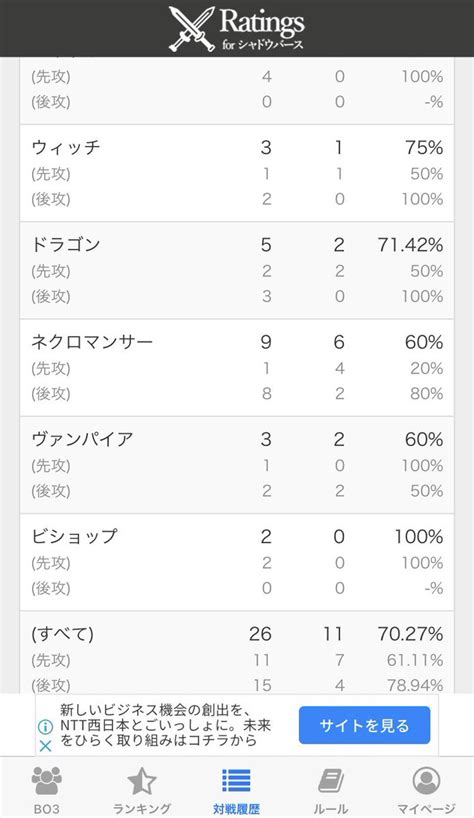
Task: Close the ad with the X icon
Action: click(45, 746)
